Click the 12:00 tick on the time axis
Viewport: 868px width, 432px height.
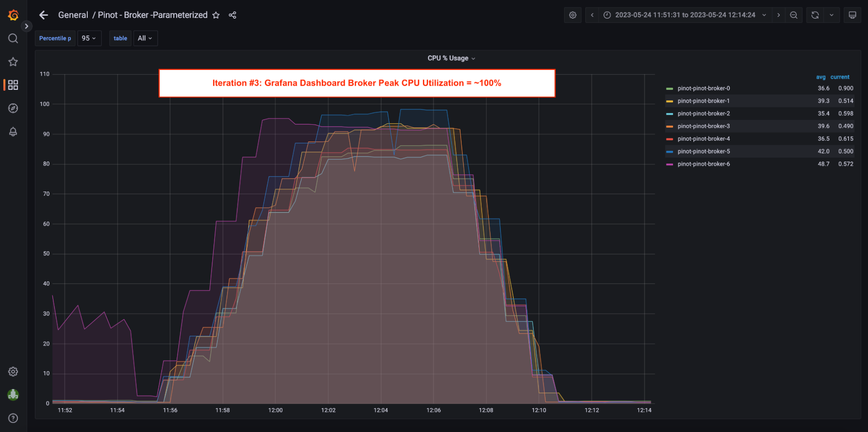click(x=275, y=410)
